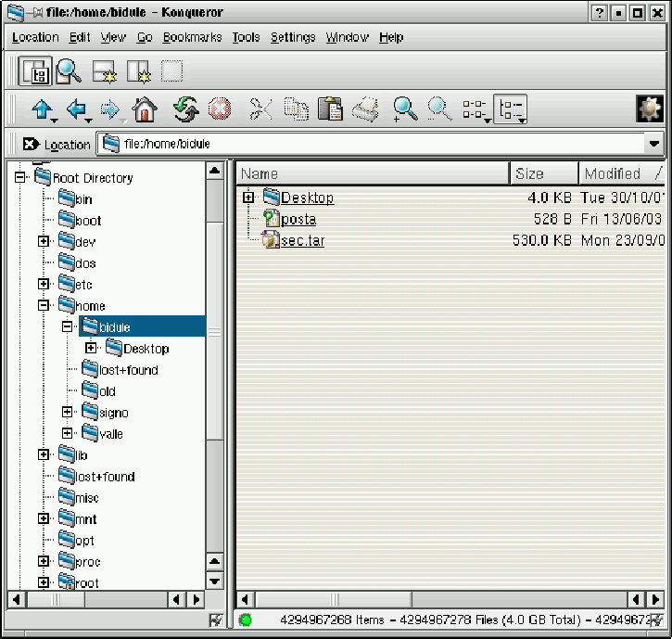Click the red Stop loading icon

tap(220, 109)
